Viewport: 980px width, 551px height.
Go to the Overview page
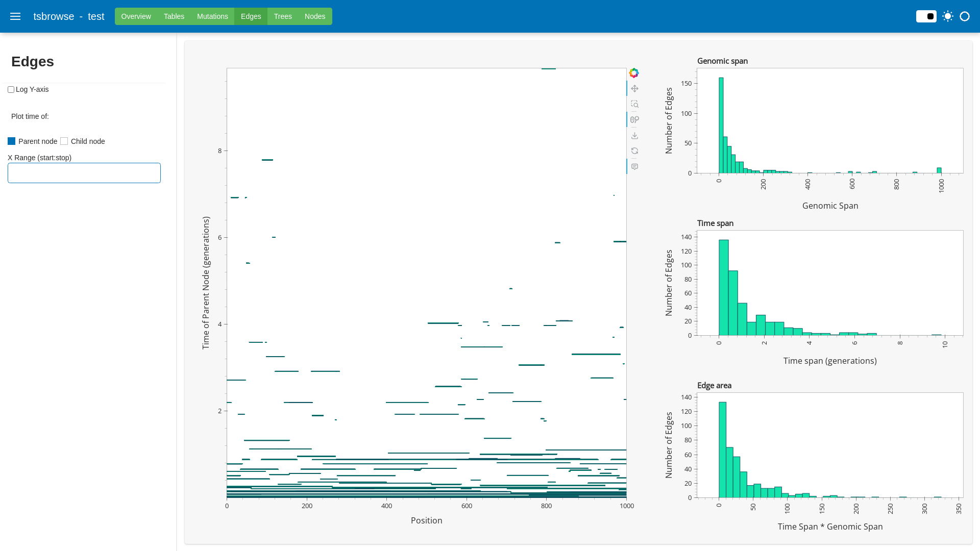tap(136, 16)
